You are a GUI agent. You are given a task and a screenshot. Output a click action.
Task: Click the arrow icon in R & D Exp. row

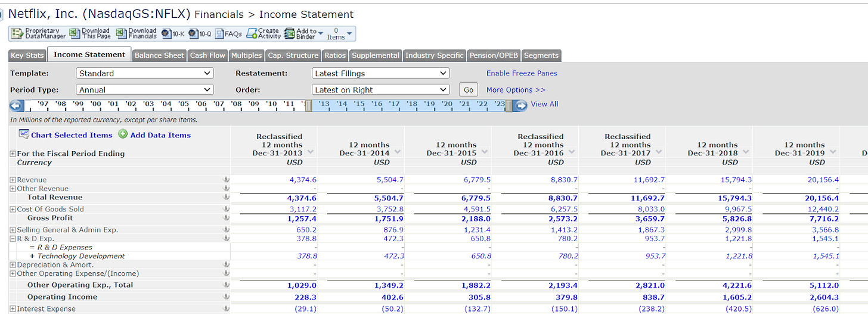pyautogui.click(x=226, y=238)
